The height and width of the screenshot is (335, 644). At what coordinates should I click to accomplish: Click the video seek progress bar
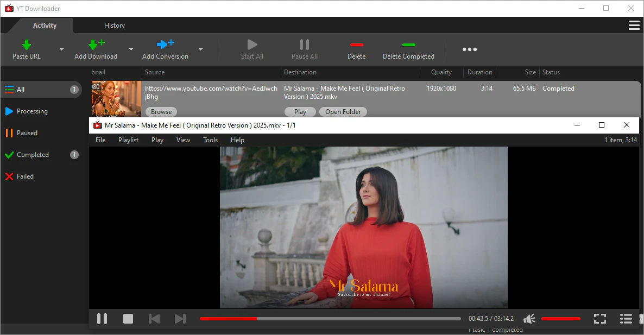[x=330, y=319]
